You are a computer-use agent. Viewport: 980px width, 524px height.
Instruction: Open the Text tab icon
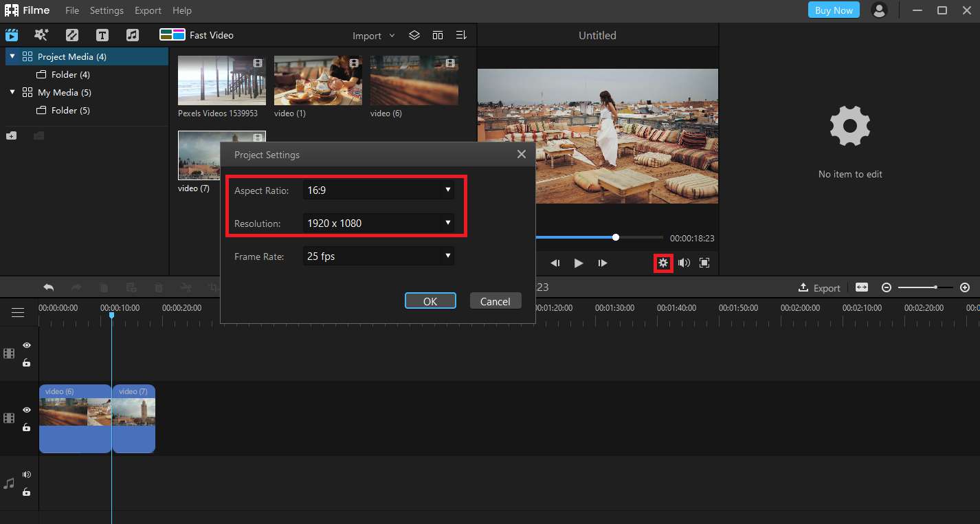pyautogui.click(x=102, y=35)
